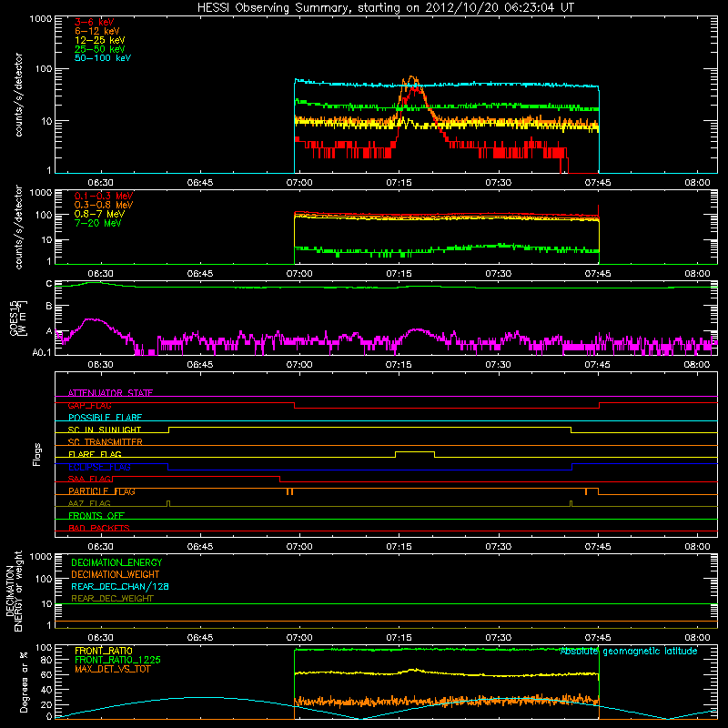Click the Flags vertical axis title

click(37, 454)
